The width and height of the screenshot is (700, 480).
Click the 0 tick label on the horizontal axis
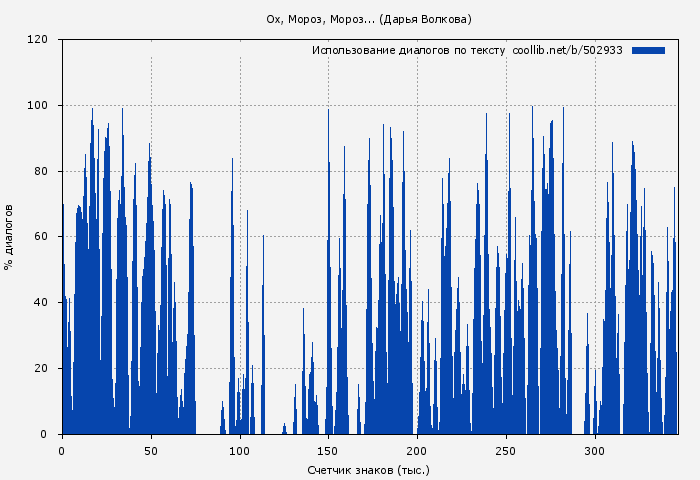(x=62, y=451)
